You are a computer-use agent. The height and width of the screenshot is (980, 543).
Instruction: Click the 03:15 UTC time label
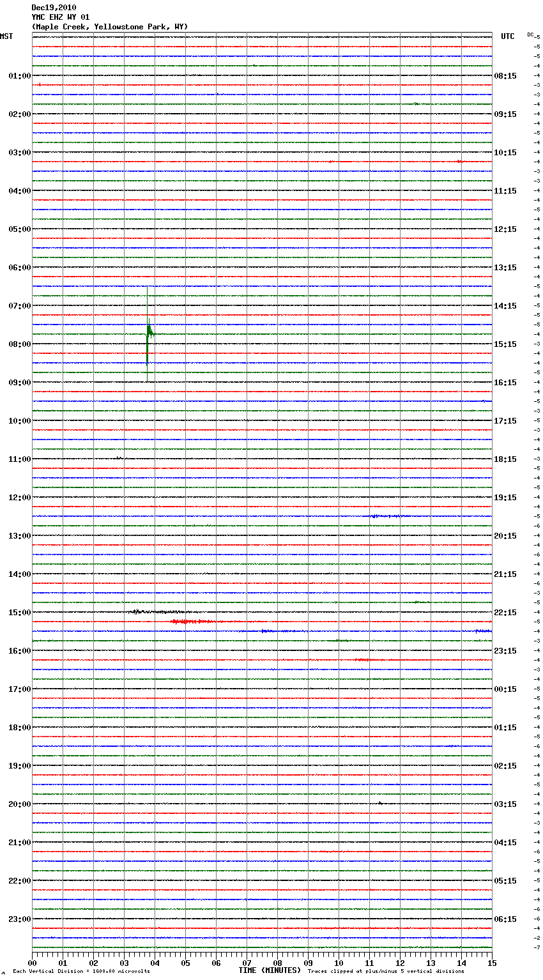click(x=505, y=804)
